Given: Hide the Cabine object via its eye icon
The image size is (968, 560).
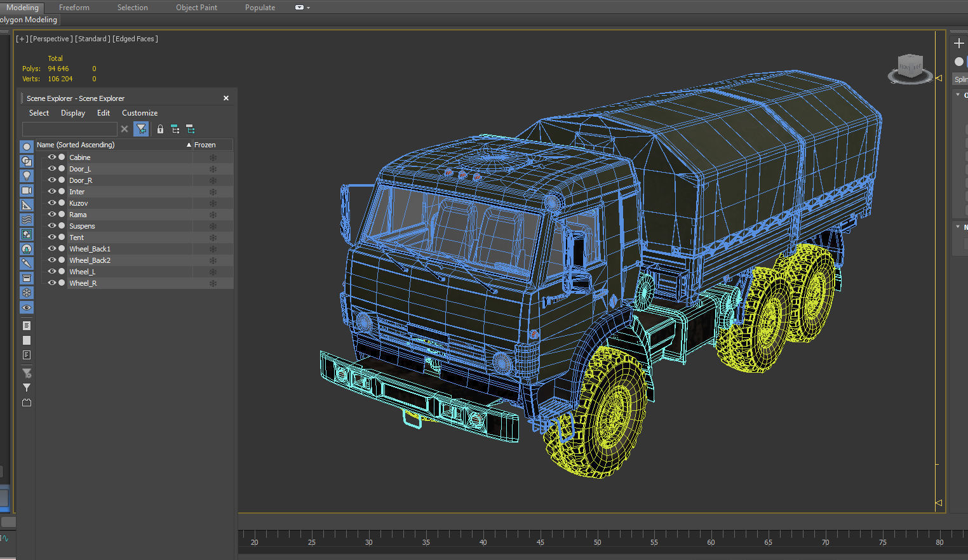Looking at the screenshot, I should click(x=52, y=157).
